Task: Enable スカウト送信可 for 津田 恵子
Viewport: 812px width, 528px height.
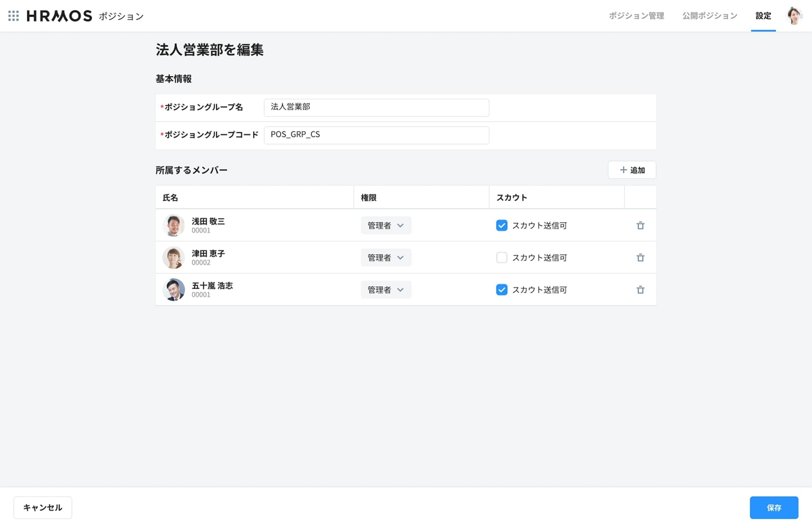Action: pyautogui.click(x=501, y=258)
